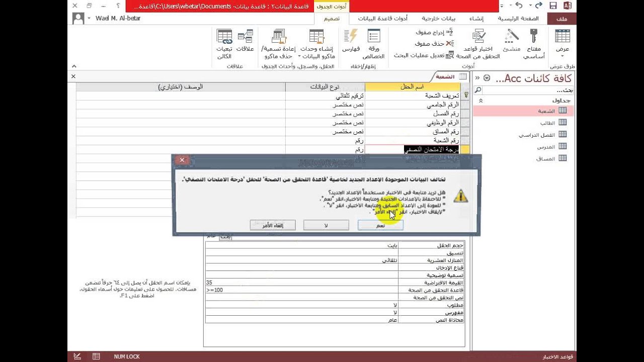Select field name تعريف الشعبة
The height and width of the screenshot is (362, 644).
413,95
